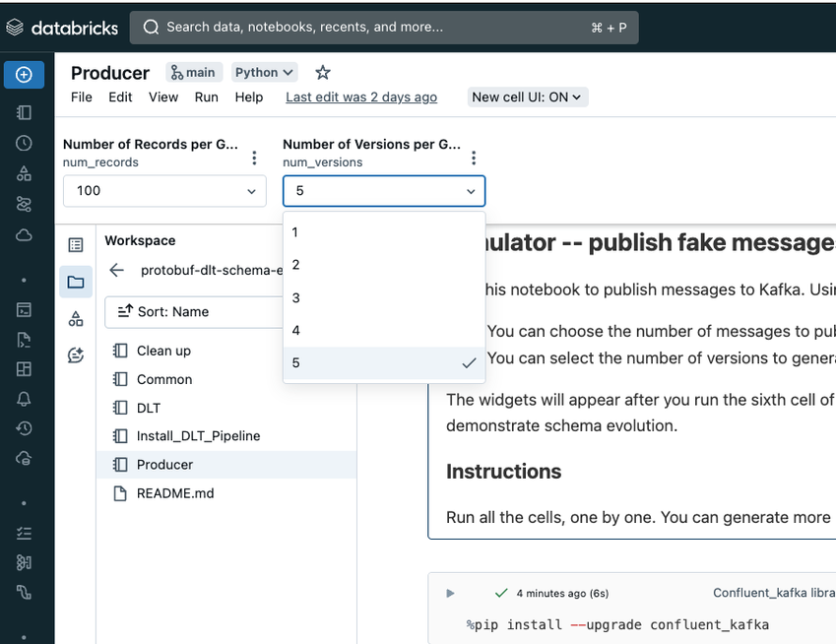Click the '4 minutes ago (6s)' run status
This screenshot has height=644, width=836.
click(x=562, y=594)
